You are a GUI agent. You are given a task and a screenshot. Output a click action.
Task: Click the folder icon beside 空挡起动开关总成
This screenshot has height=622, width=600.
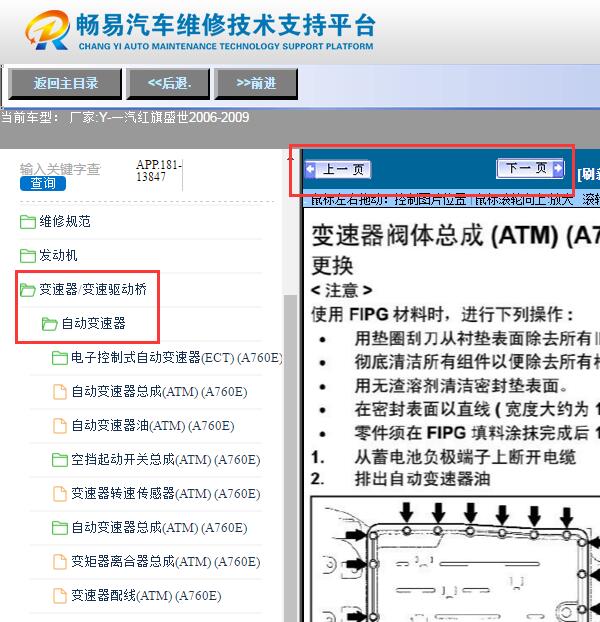click(59, 460)
